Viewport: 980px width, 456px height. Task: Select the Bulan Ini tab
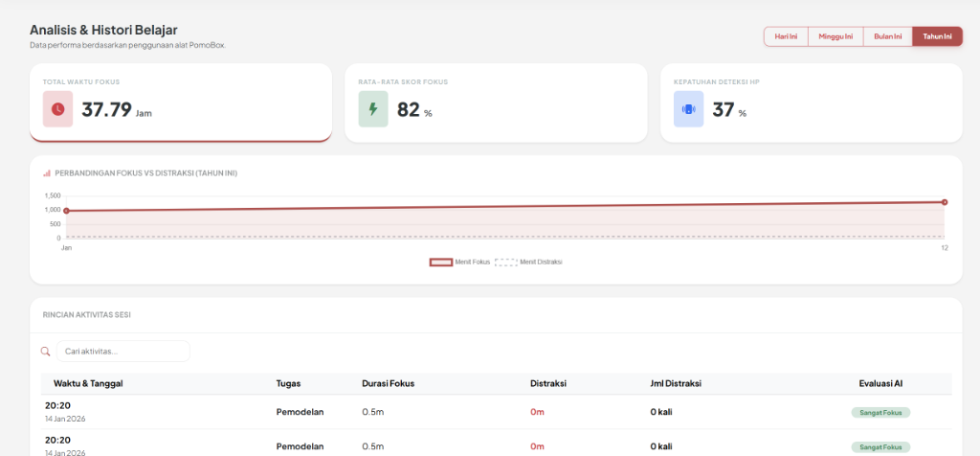[x=887, y=36]
